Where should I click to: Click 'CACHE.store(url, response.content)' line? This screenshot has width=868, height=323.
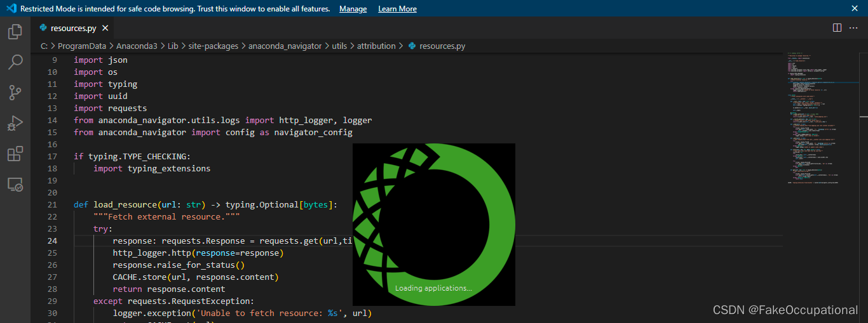pyautogui.click(x=196, y=277)
